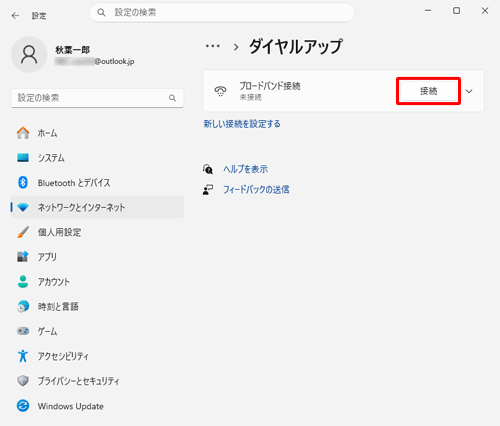The image size is (500, 426).
Task: Focus the sidebar 設定の検索 box
Action: 97,98
